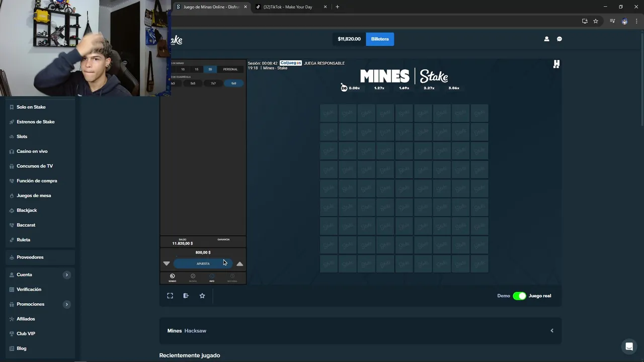Click the bomb icon showing 20 mines
This screenshot has height=362, width=644.
click(344, 87)
